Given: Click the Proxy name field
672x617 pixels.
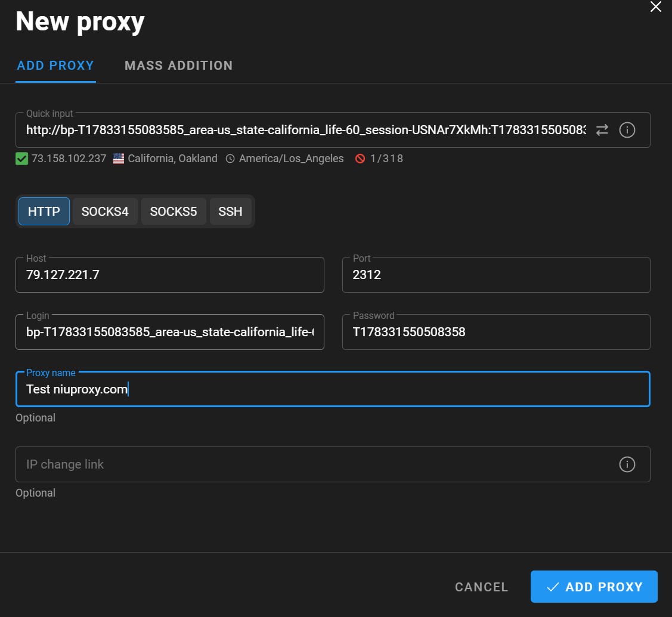Looking at the screenshot, I should point(333,389).
